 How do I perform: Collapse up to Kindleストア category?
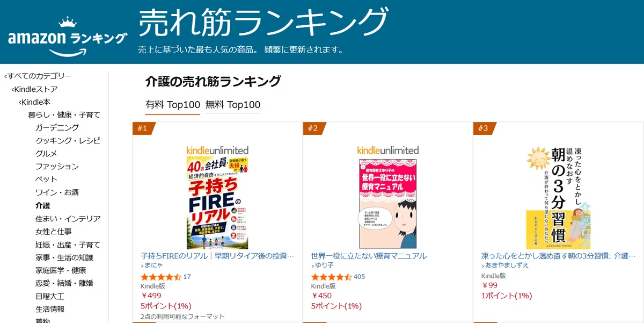34,89
